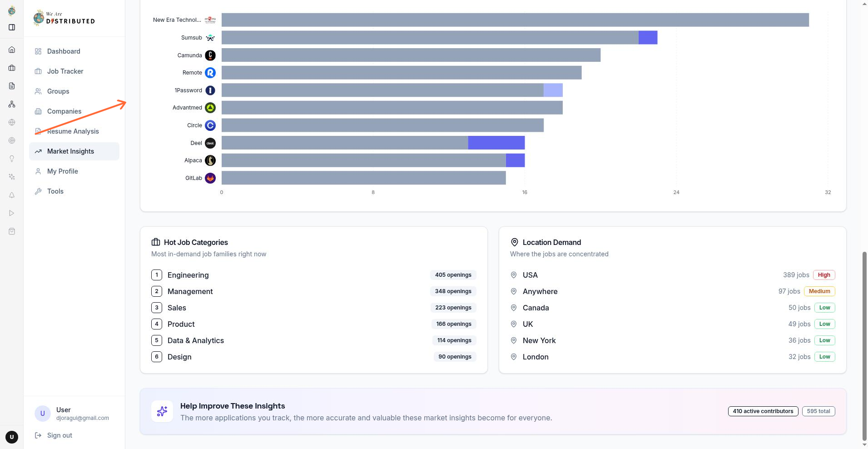Image resolution: width=868 pixels, height=449 pixels.
Task: Select the Data & Analytics category
Action: pyautogui.click(x=314, y=340)
